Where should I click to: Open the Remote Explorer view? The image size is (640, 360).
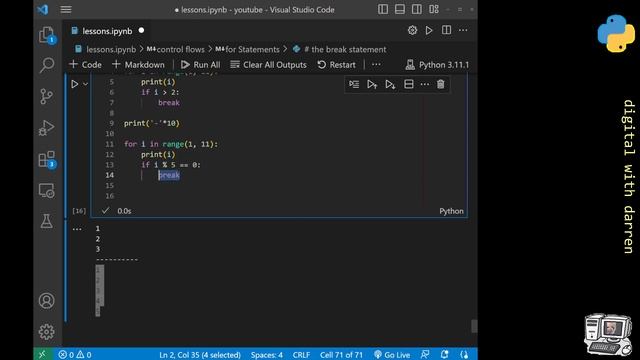[x=47, y=191]
